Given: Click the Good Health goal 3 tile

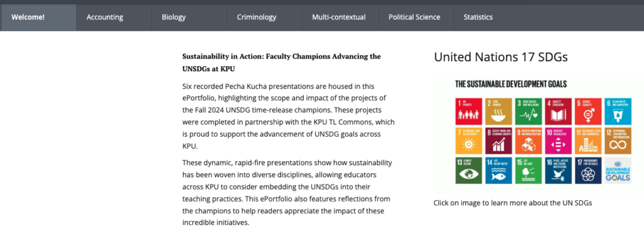Looking at the screenshot, I should [528, 111].
